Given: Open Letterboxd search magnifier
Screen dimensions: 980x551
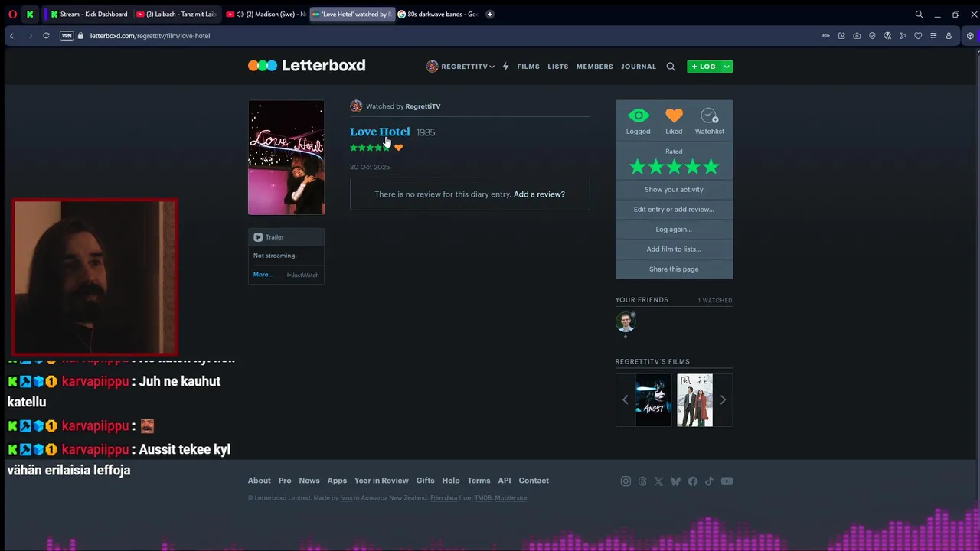Looking at the screenshot, I should pos(671,67).
